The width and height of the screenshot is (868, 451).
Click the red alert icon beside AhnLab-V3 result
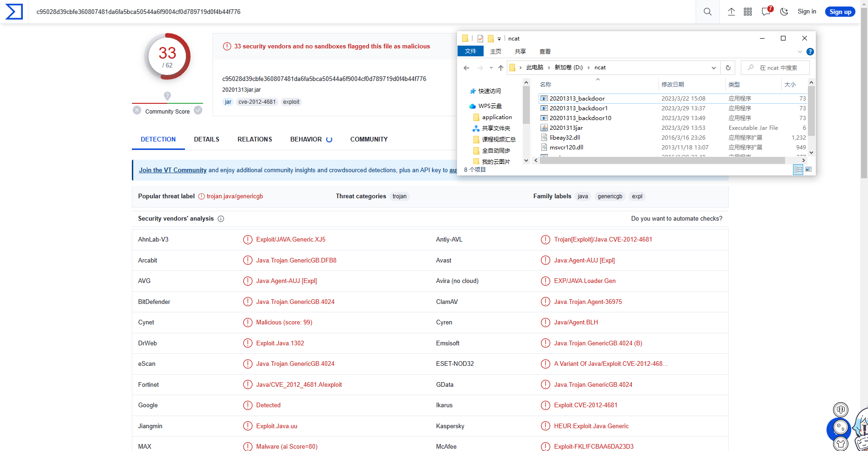[248, 240]
